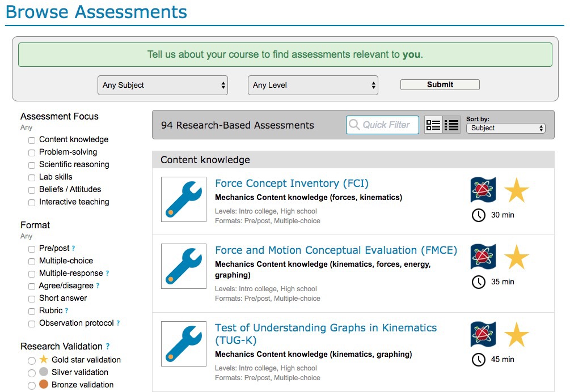The width and height of the screenshot is (570, 392).
Task: Select Bronze validation radio
Action: tap(32, 385)
